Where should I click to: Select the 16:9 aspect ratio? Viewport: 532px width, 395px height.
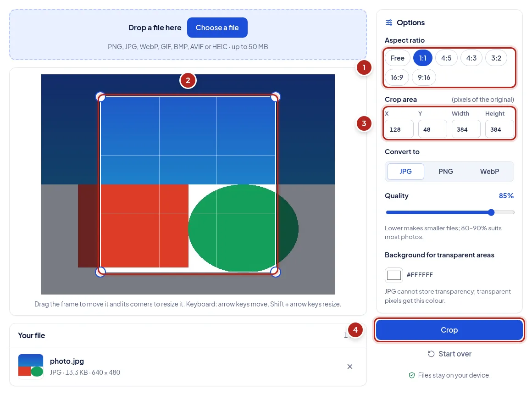(397, 78)
